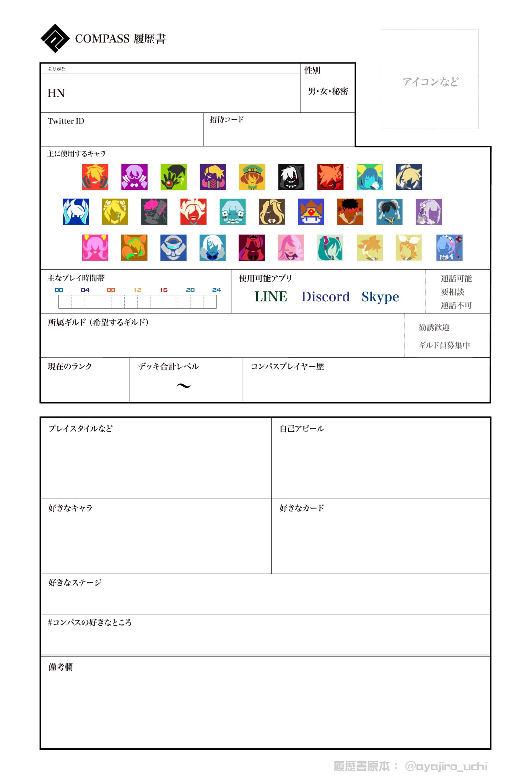
Task: Select 通話可能 call option
Action: (x=456, y=278)
